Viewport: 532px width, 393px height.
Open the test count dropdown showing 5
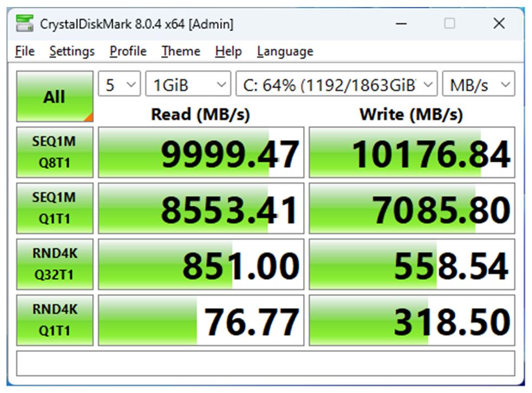[119, 84]
